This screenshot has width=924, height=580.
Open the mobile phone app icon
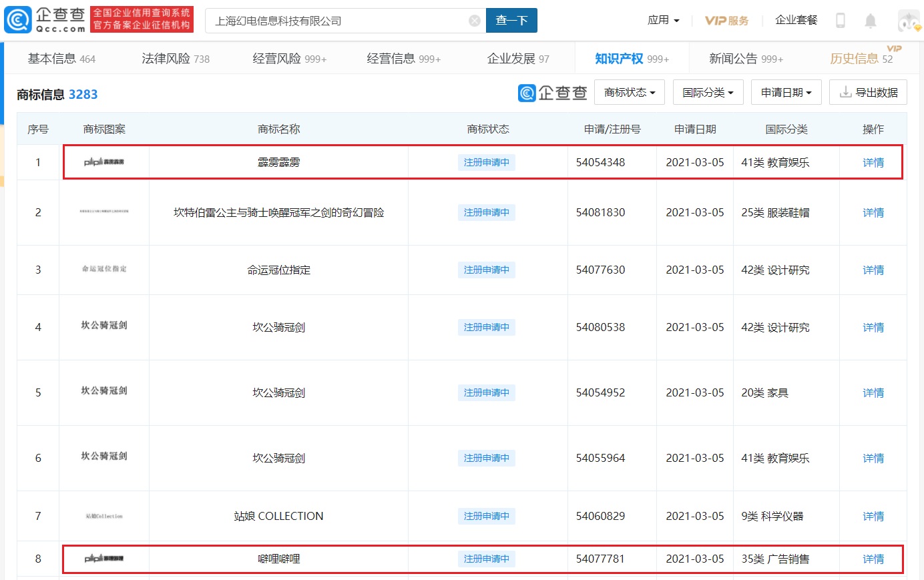coord(841,21)
